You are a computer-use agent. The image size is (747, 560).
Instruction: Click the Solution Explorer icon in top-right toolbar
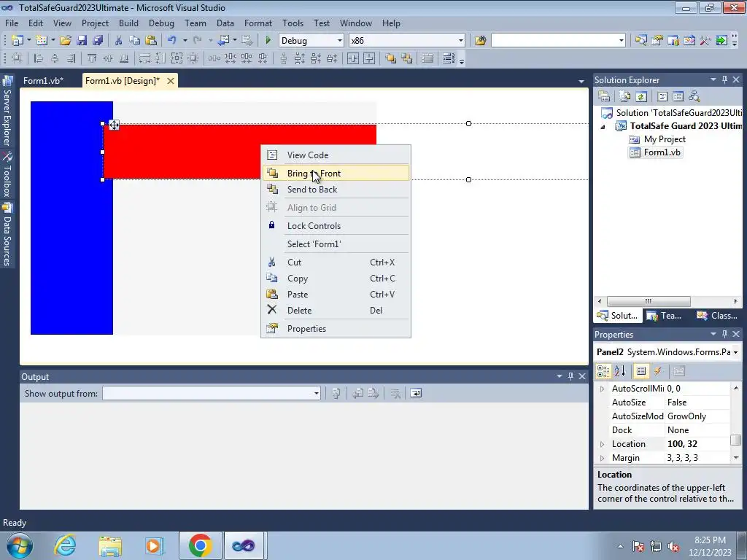640,41
